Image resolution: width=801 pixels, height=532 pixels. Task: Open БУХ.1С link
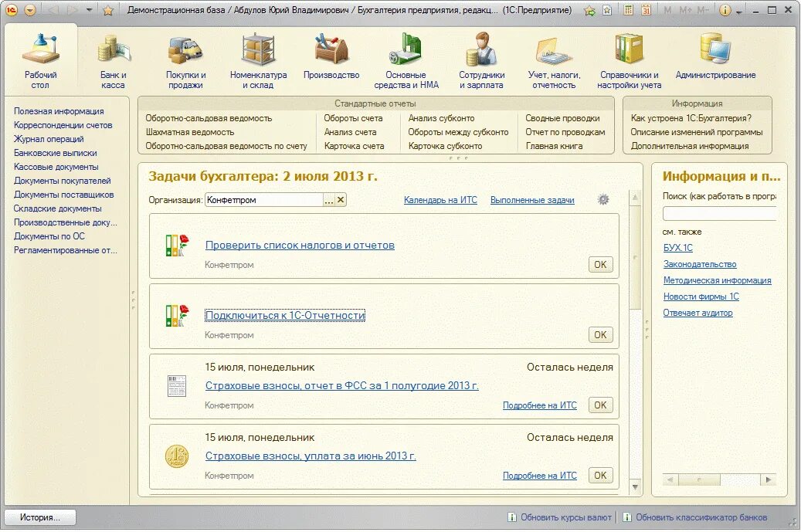pos(678,248)
